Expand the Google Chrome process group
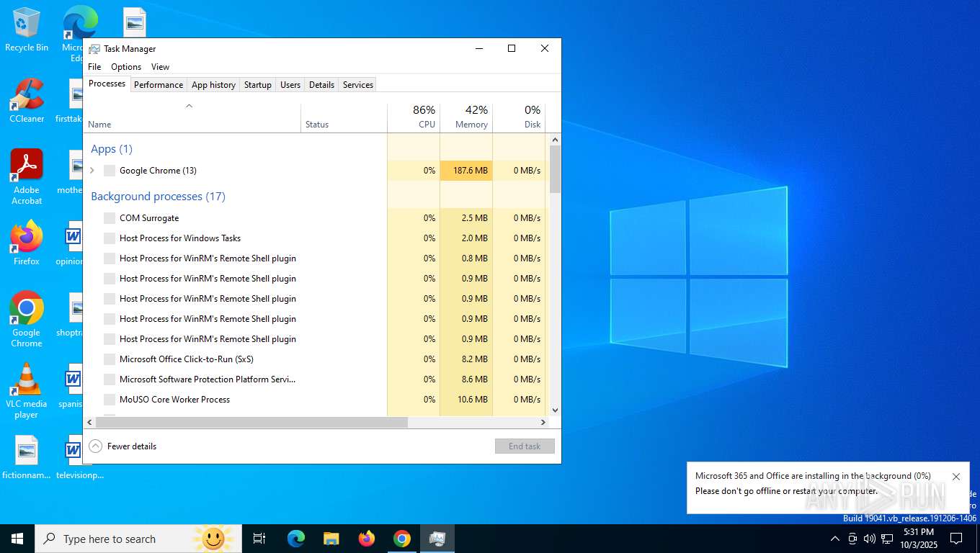 click(92, 171)
